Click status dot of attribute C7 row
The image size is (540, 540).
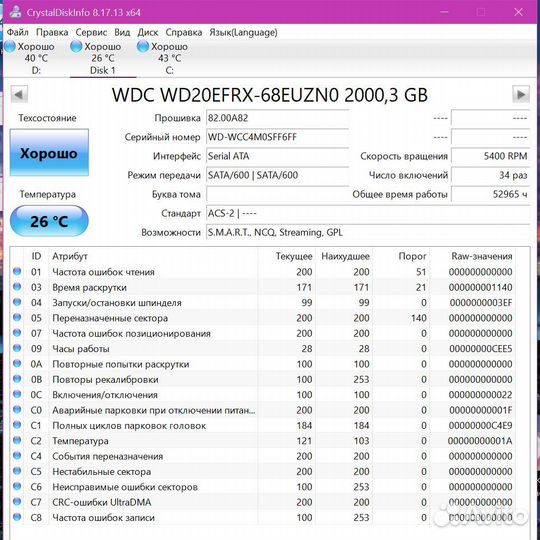(x=17, y=501)
